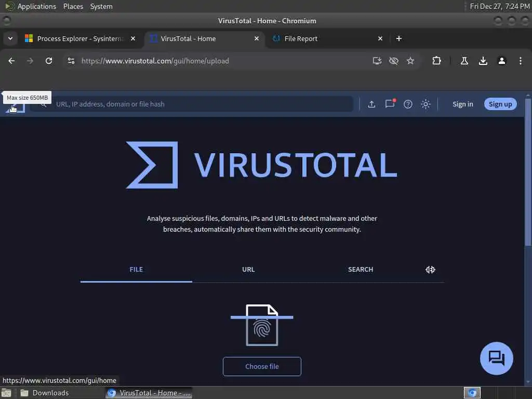
Task: Toggle the light/dark theme sun icon
Action: click(425, 104)
